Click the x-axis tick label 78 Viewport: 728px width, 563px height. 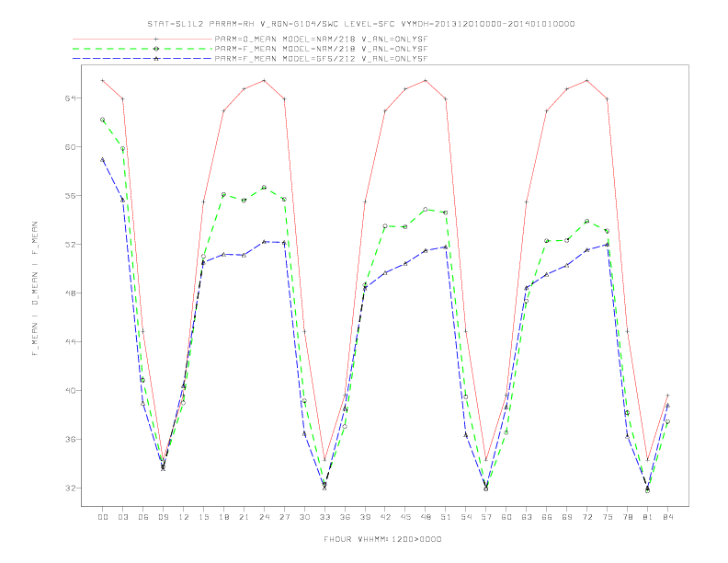tap(627, 517)
